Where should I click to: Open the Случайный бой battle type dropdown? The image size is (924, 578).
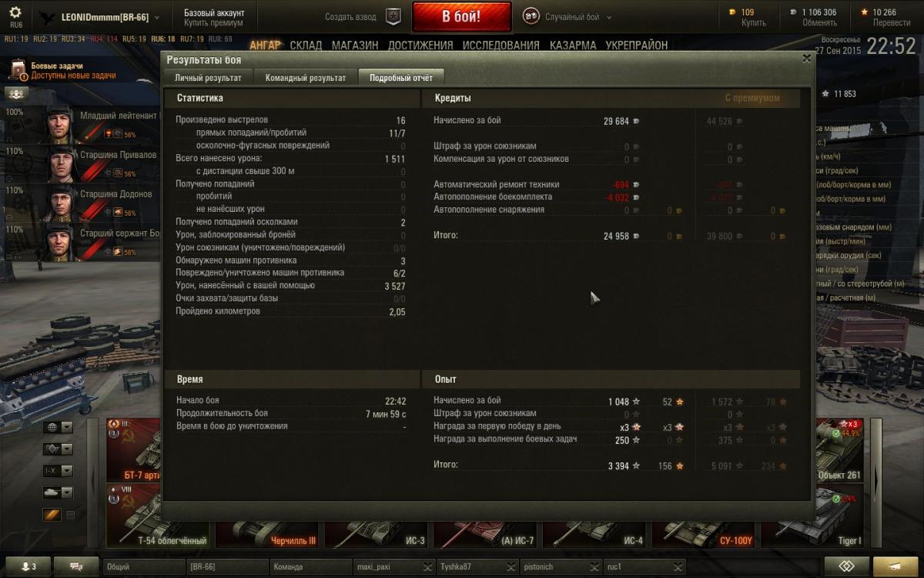tap(567, 16)
